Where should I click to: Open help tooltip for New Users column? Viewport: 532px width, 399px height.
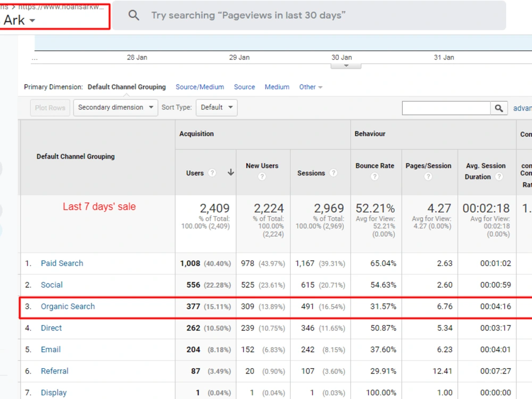click(262, 177)
